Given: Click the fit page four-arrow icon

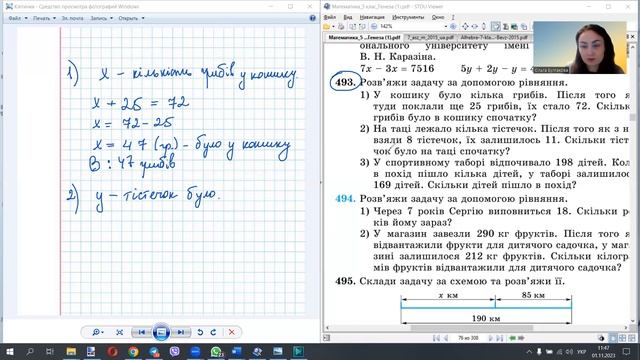Looking at the screenshot, I should [465, 27].
